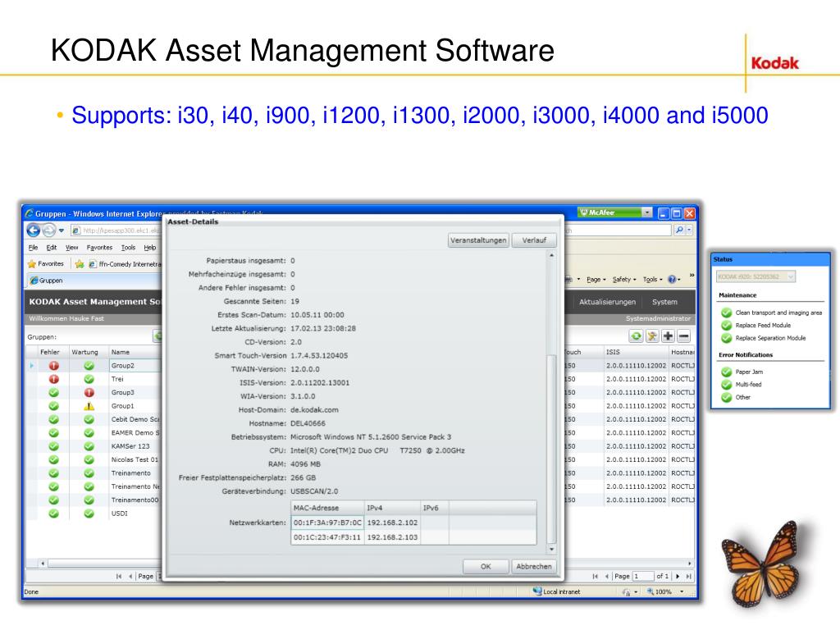Viewport: 840px width, 630px height.
Task: Click the green refresh groups icon
Action: coord(636,336)
